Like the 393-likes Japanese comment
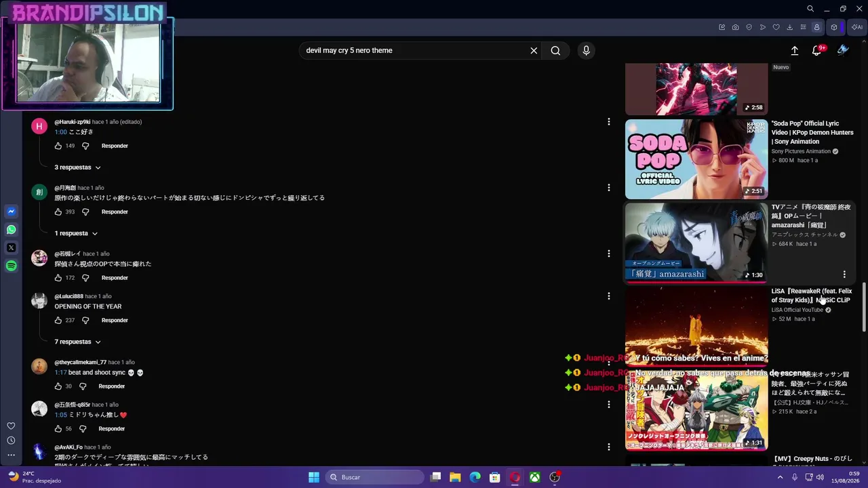The width and height of the screenshot is (868, 488). [x=58, y=211]
